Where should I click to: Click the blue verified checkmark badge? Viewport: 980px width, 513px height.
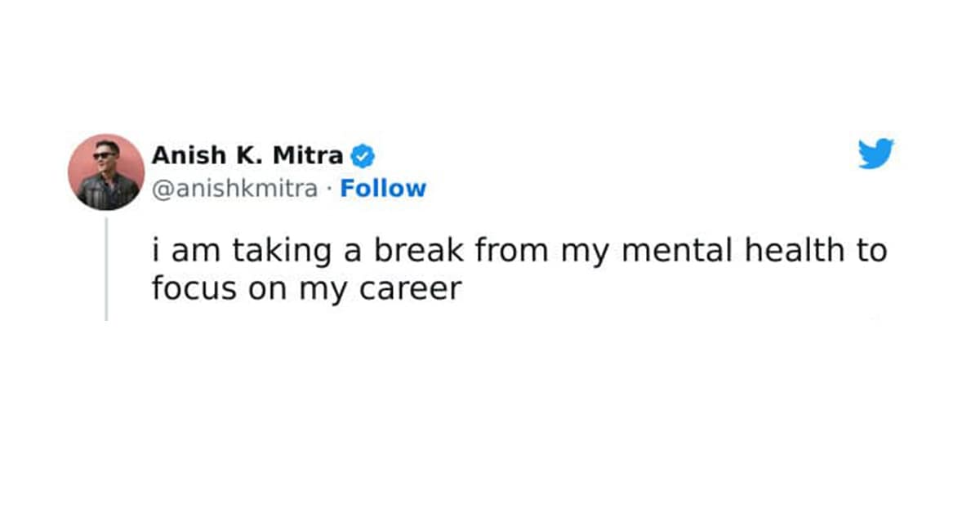tap(363, 154)
